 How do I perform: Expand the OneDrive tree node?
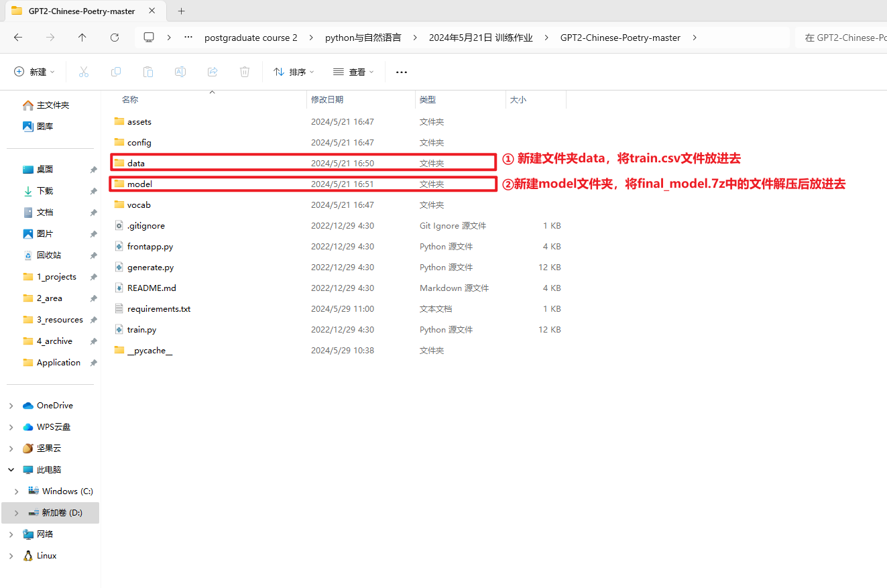pyautogui.click(x=11, y=406)
